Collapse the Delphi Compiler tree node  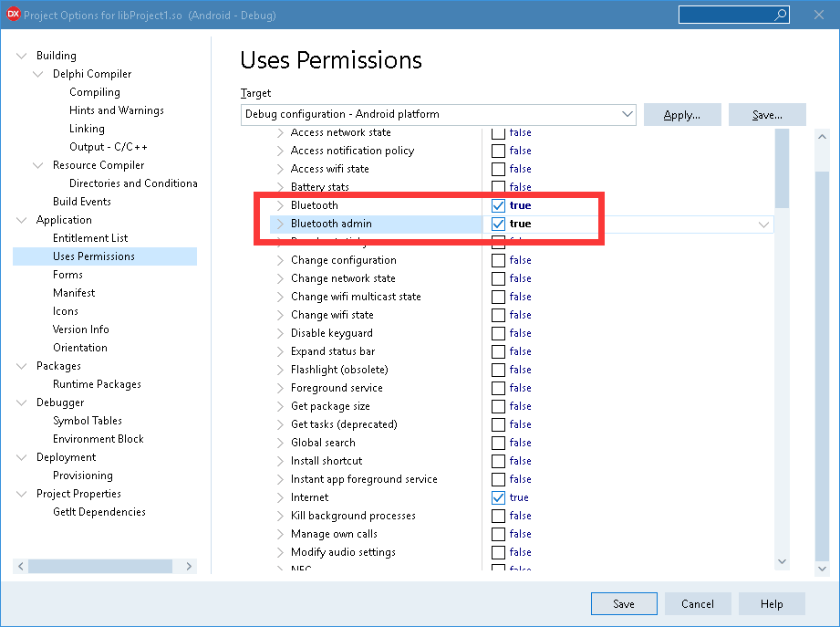pyautogui.click(x=38, y=74)
